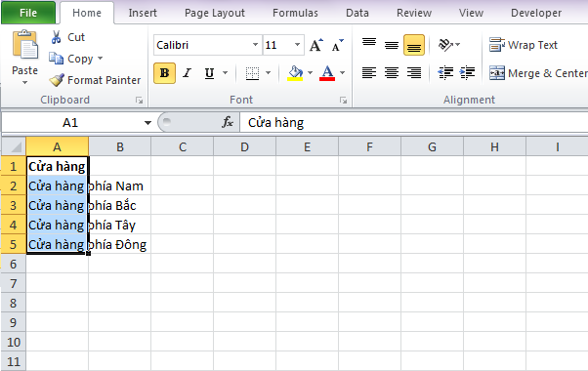Apply the yellow Fill Color bucket
This screenshot has height=371, width=588.
295,72
